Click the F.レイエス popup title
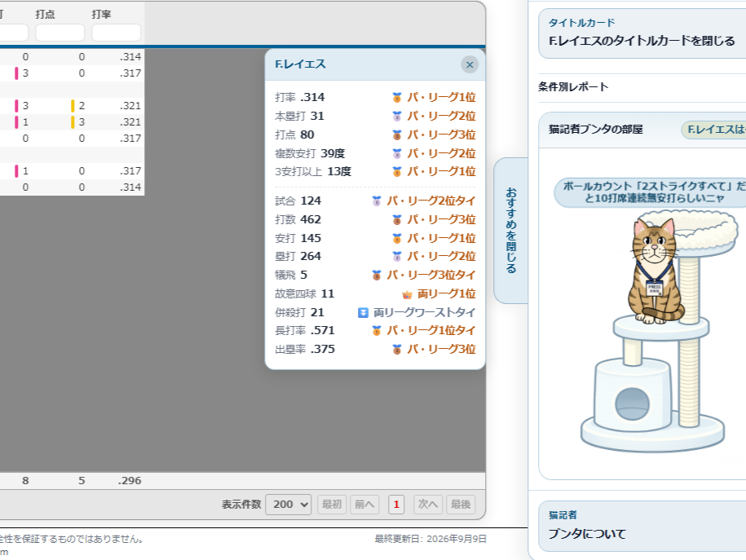Screen dimensions: 746x560 (x=300, y=64)
